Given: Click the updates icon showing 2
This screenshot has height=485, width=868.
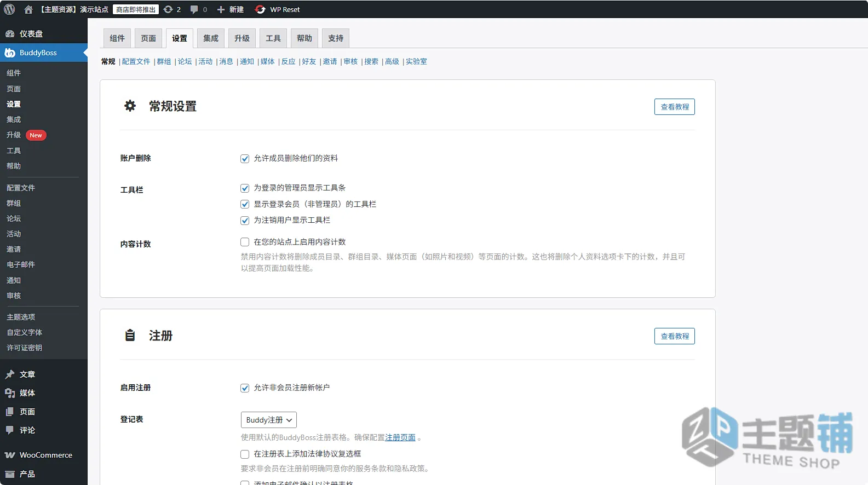Looking at the screenshot, I should [168, 9].
